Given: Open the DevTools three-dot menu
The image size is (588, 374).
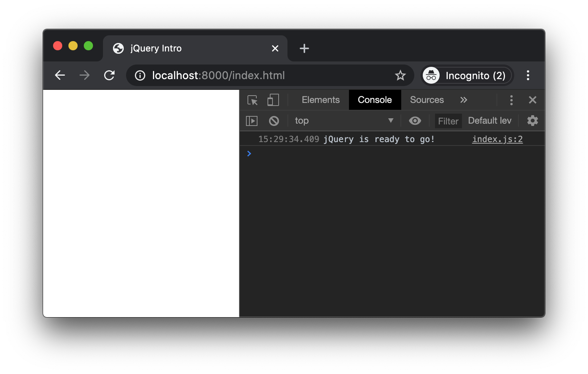Looking at the screenshot, I should (x=512, y=100).
